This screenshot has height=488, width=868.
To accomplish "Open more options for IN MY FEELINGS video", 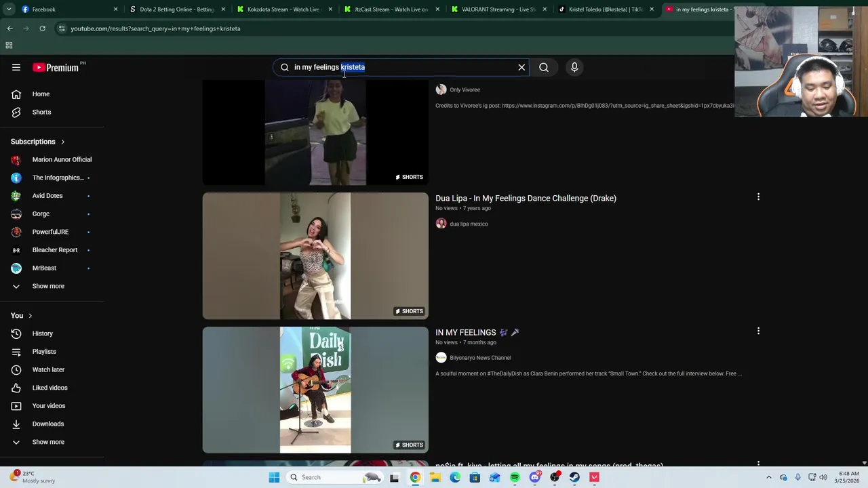I will point(758,331).
